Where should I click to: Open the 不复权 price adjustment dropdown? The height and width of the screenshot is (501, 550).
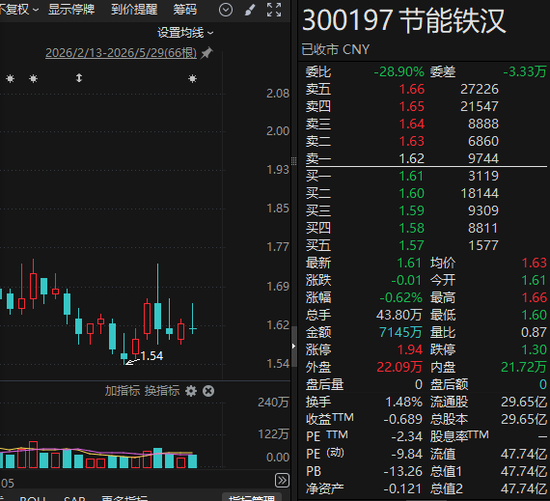coord(19,9)
